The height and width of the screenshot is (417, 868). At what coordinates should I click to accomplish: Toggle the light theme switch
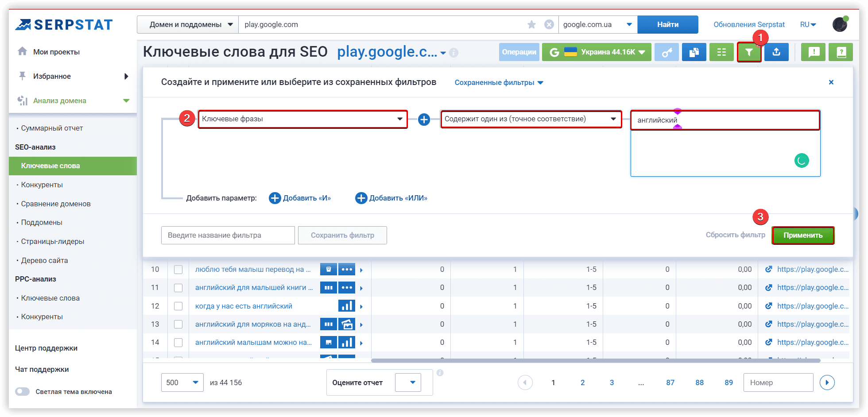click(22, 392)
